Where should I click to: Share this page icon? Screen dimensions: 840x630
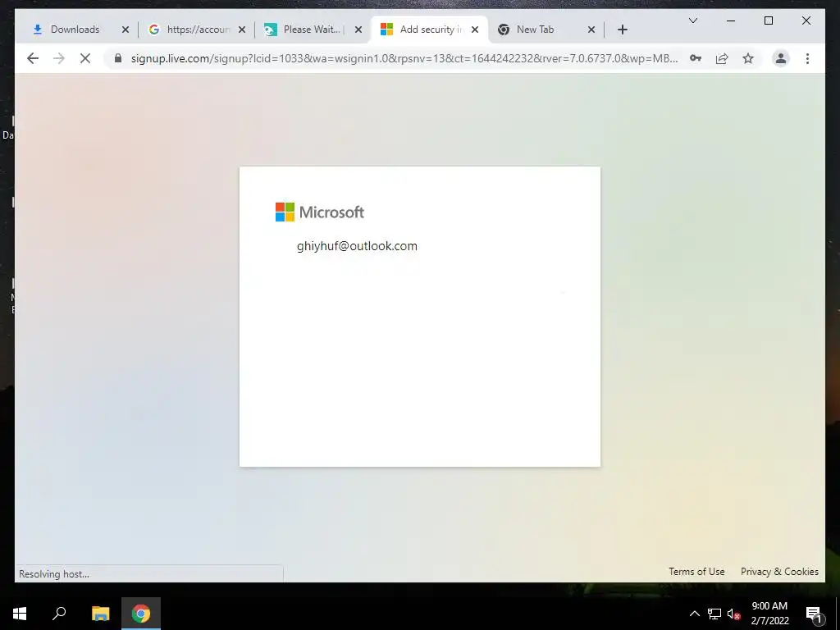pyautogui.click(x=722, y=58)
